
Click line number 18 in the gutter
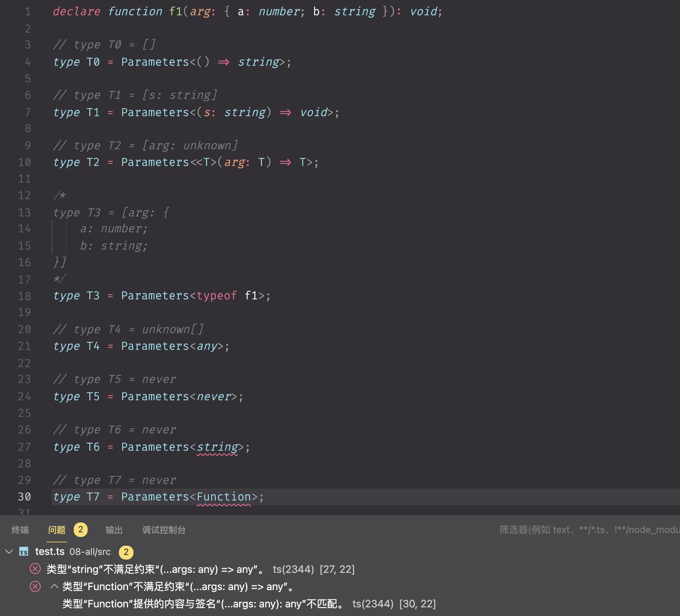click(x=24, y=296)
